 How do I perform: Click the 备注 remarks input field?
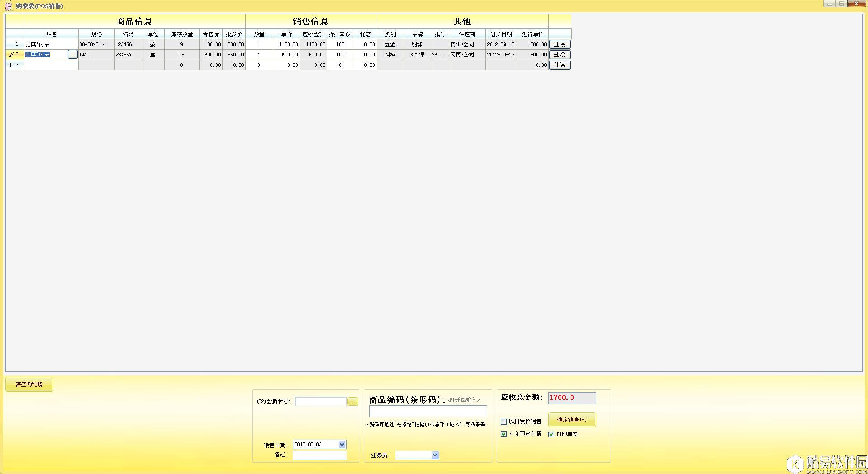tap(319, 455)
